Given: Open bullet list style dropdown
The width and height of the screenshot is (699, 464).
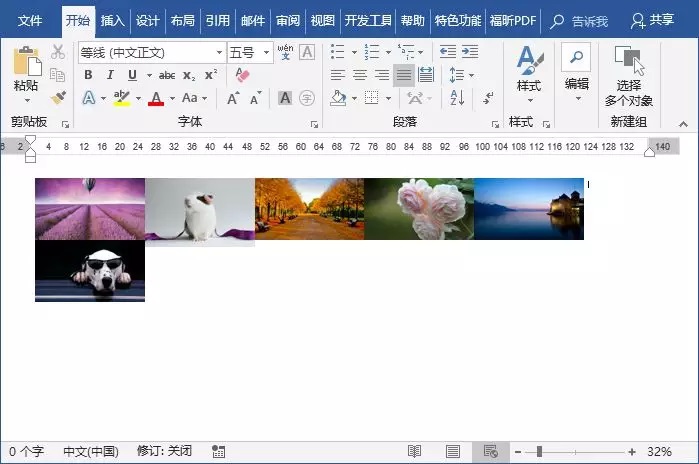Looking at the screenshot, I should [354, 53].
